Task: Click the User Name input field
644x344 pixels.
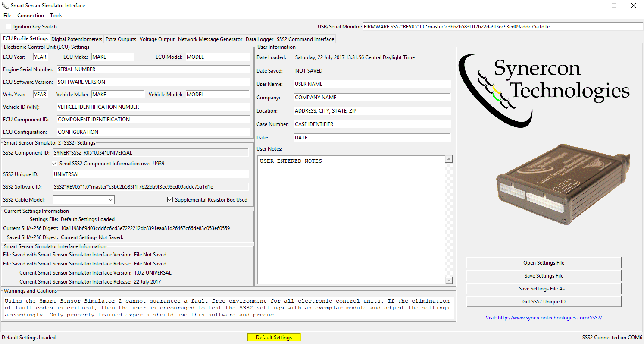Action: pyautogui.click(x=372, y=84)
